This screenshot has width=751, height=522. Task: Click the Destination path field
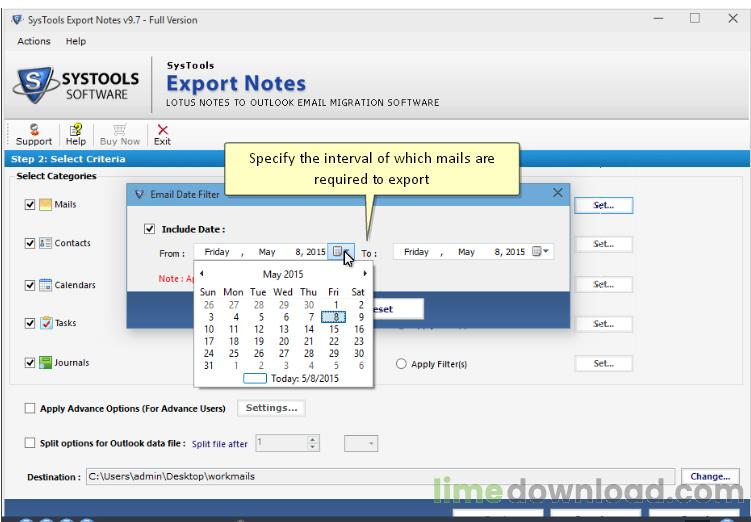380,477
